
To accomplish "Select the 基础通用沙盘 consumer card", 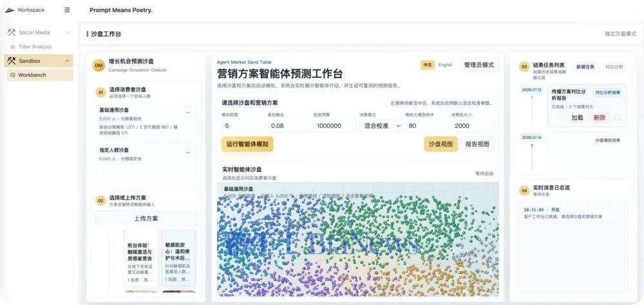I will [x=146, y=122].
